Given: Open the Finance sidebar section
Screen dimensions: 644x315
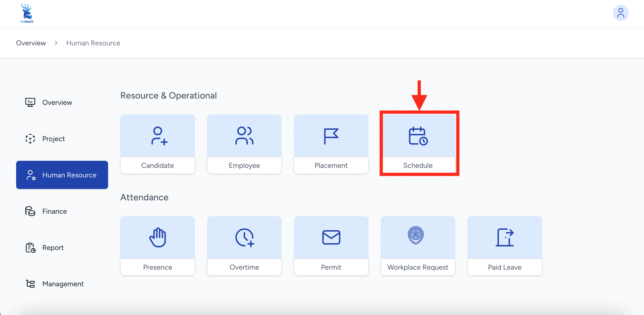Looking at the screenshot, I should pyautogui.click(x=54, y=211).
